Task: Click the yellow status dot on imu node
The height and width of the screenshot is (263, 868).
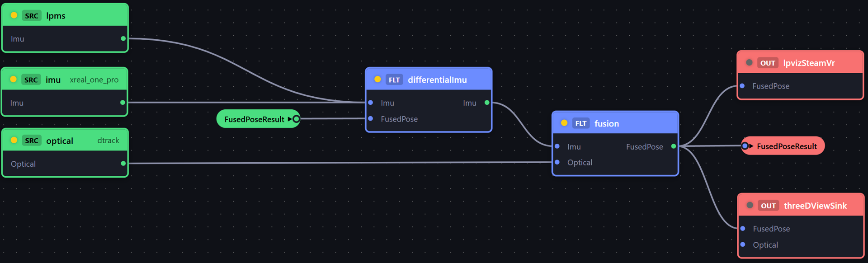Action: 14,80
